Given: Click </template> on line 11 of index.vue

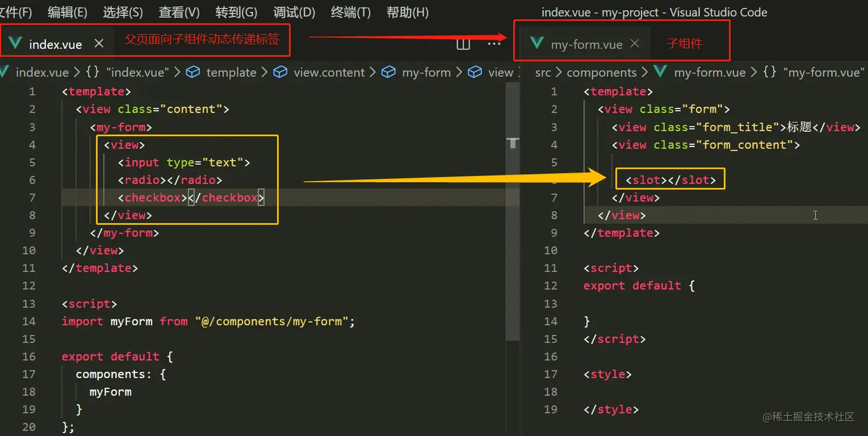Looking at the screenshot, I should pos(100,268).
